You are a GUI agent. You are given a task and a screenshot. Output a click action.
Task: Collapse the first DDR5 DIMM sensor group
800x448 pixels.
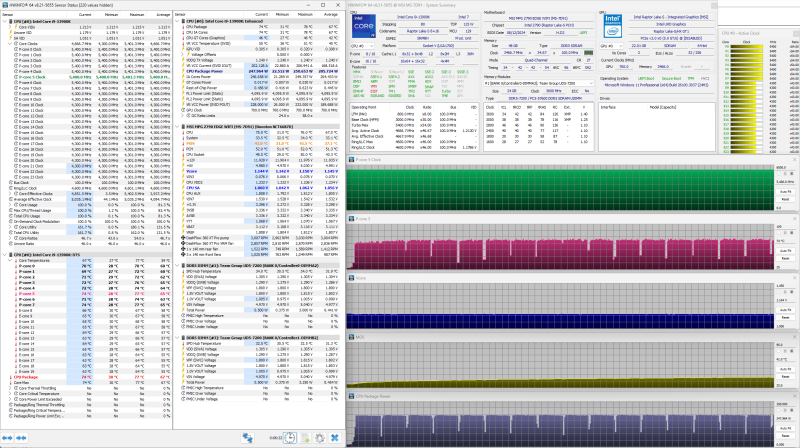178,266
